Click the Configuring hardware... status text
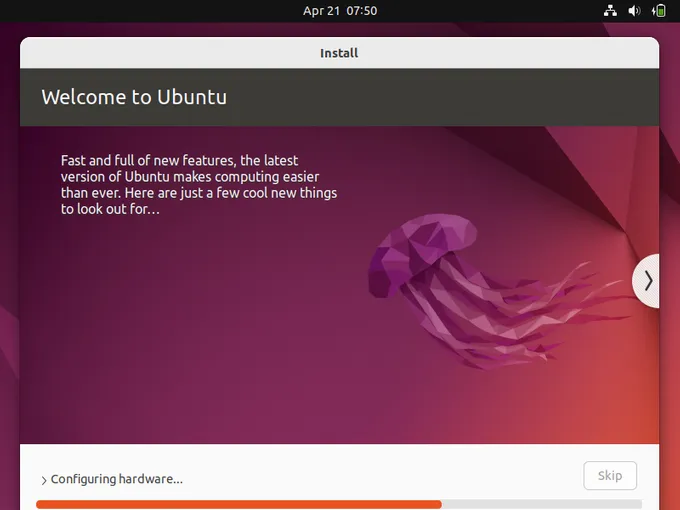Screen dimensions: 680x510 pos(117,479)
